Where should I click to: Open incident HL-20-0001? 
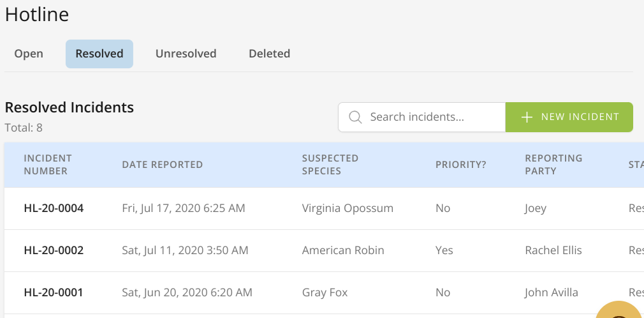[54, 292]
